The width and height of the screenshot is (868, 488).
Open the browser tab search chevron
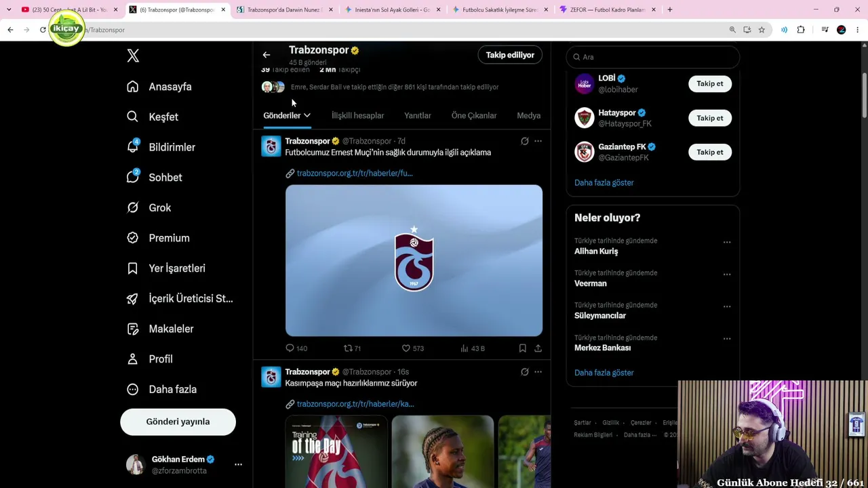(x=9, y=9)
